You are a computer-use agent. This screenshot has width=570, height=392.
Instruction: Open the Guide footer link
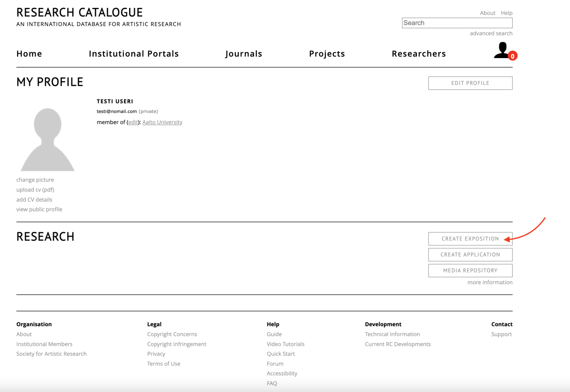[x=274, y=334]
